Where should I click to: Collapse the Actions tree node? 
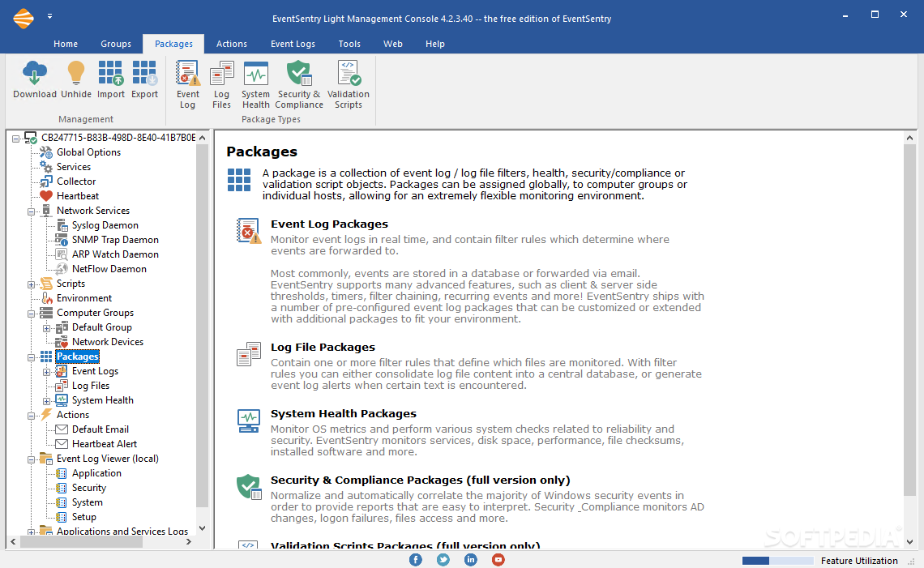pyautogui.click(x=32, y=416)
